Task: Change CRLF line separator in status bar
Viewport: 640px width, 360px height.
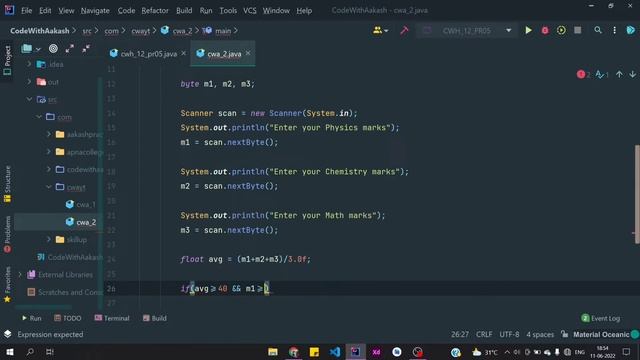Action: coord(484,334)
